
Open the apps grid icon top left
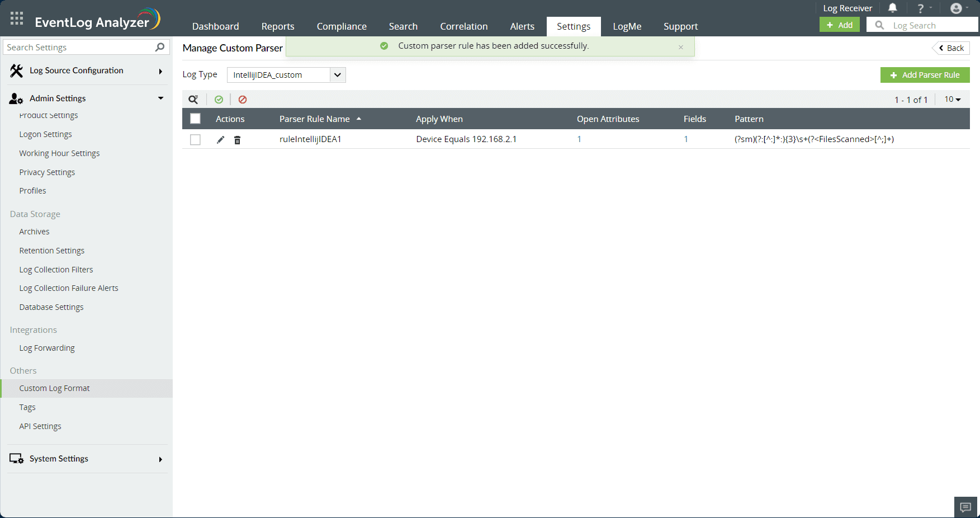click(x=16, y=17)
